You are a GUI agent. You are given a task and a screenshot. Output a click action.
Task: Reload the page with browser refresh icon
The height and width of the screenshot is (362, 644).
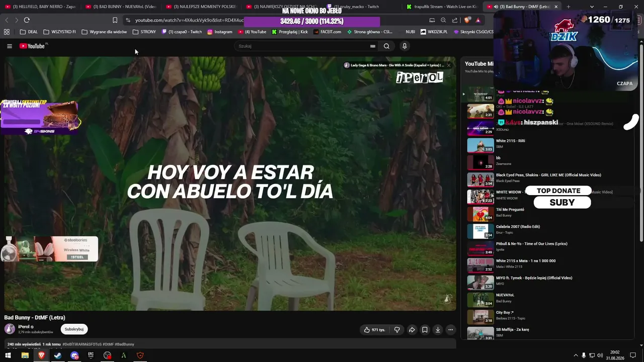(27, 20)
